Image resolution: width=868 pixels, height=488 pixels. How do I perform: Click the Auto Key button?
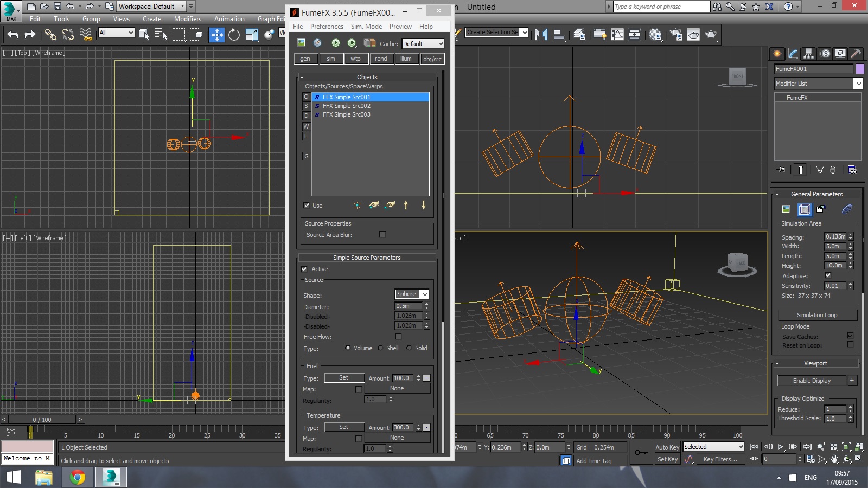tap(667, 447)
